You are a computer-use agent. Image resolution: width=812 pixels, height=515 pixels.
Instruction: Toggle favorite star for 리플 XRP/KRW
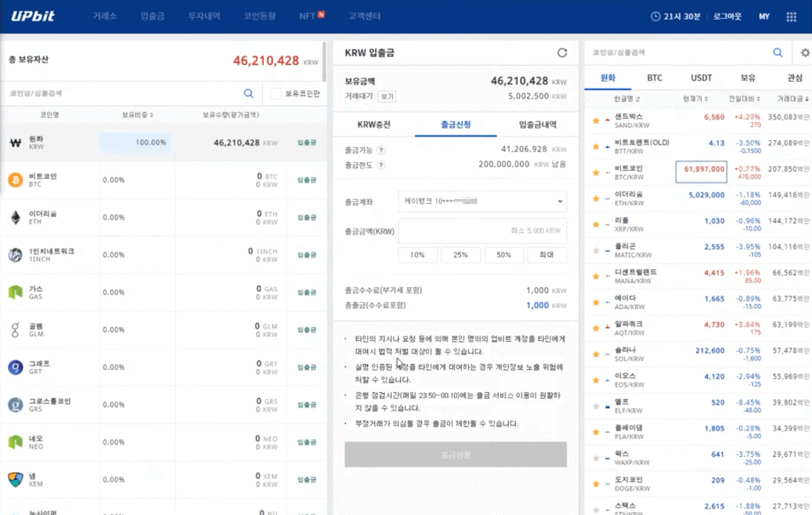tap(595, 225)
